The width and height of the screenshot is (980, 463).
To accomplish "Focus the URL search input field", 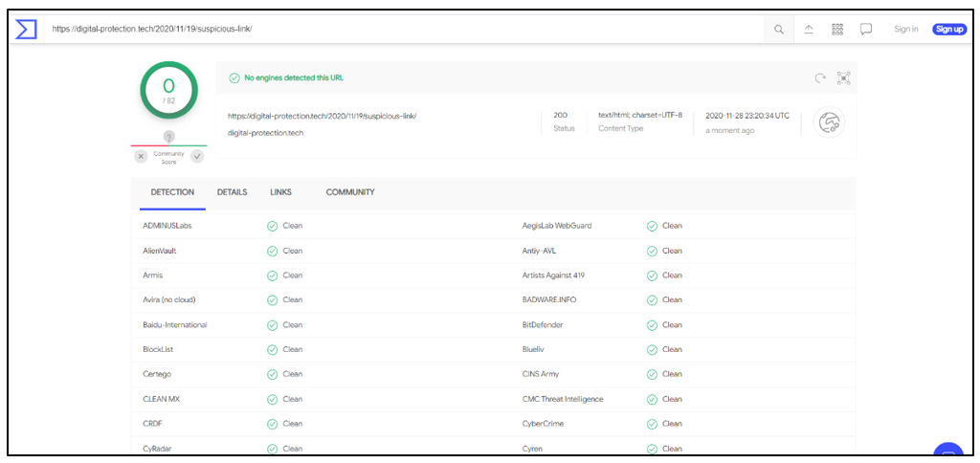I will (402, 29).
